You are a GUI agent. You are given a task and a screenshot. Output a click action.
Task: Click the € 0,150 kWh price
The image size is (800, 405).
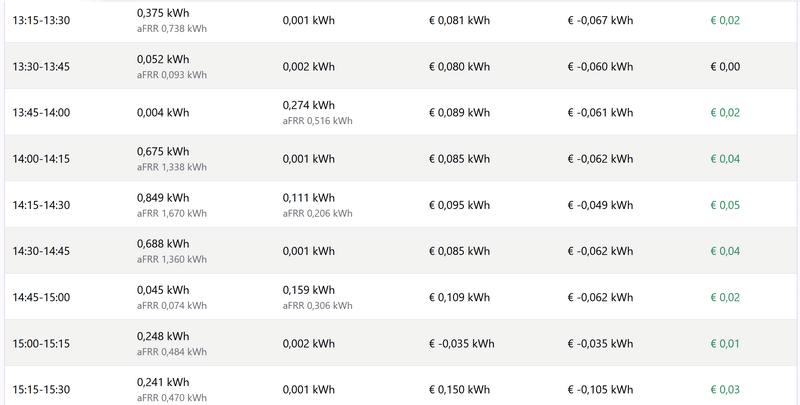[x=459, y=390]
